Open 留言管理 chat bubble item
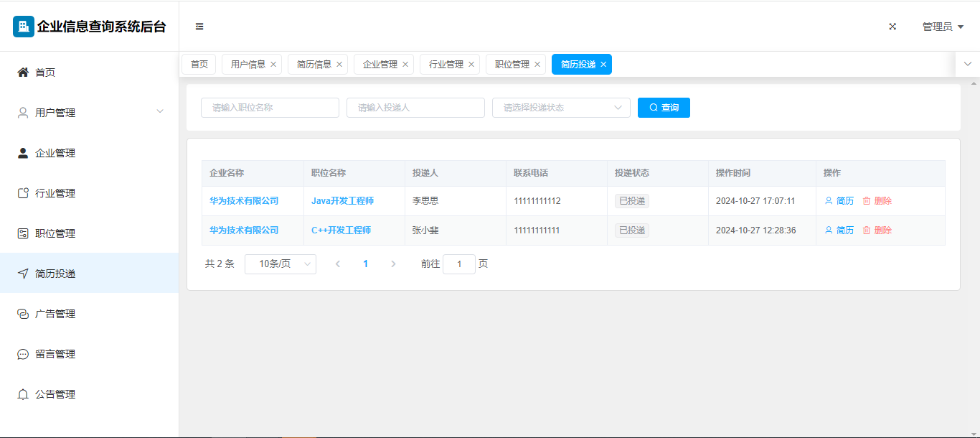 tap(55, 354)
